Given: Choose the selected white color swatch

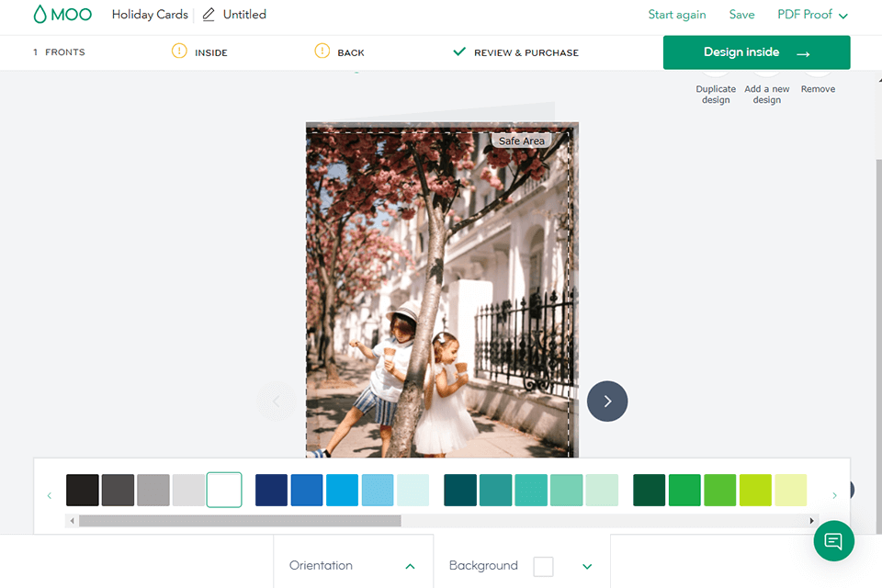Looking at the screenshot, I should pos(224,490).
